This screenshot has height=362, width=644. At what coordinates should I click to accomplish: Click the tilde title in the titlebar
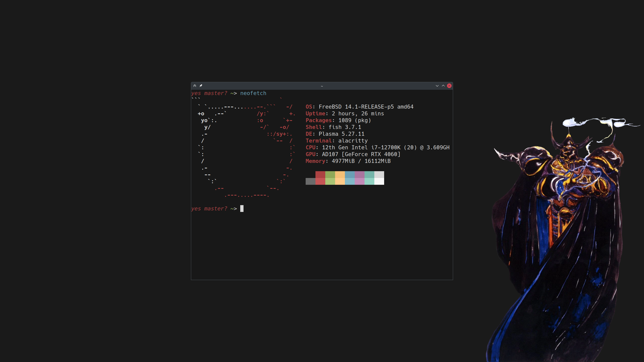[322, 86]
